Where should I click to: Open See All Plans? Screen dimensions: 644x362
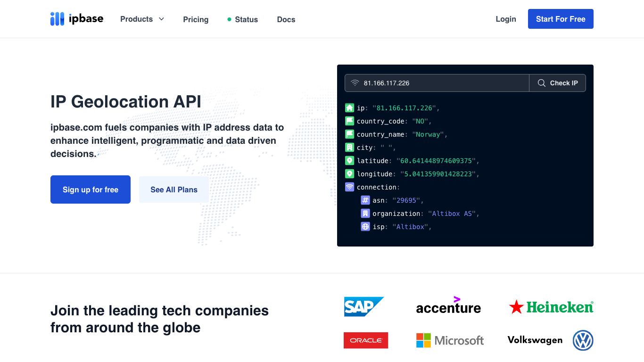click(174, 189)
